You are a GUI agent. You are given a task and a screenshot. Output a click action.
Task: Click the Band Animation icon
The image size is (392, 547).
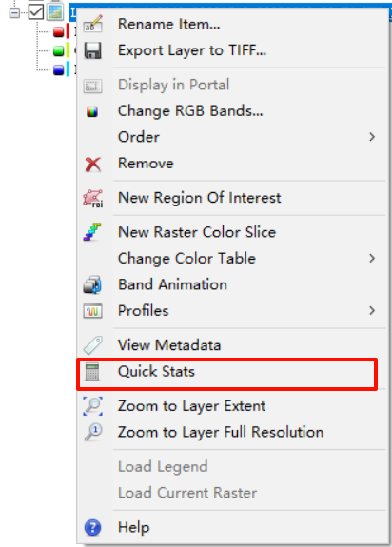tap(92, 284)
